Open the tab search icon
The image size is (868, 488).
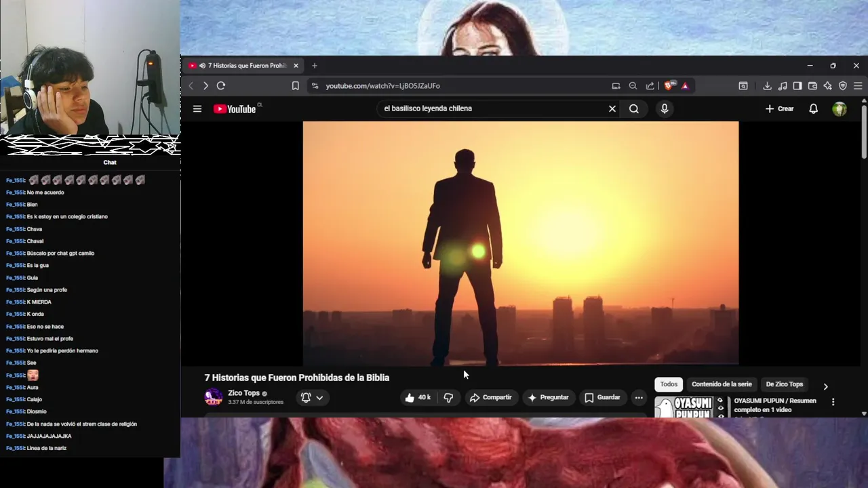point(743,86)
